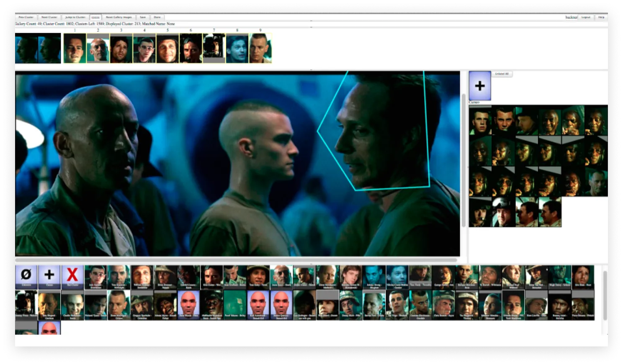This screenshot has height=364, width=623.
Task: Click the Jump to Cluster button
Action: 75,18
